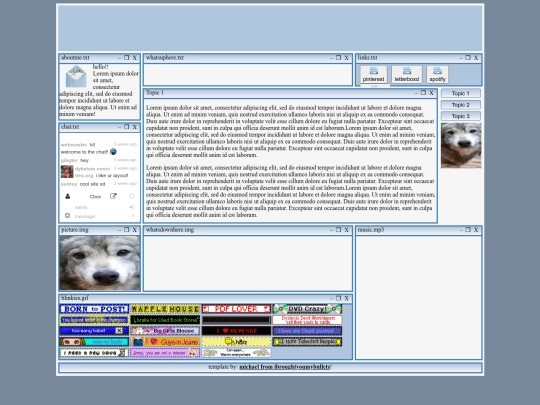Click the you are not a winner blinkie
Viewport: 540px width, 405px height.
pos(165,353)
